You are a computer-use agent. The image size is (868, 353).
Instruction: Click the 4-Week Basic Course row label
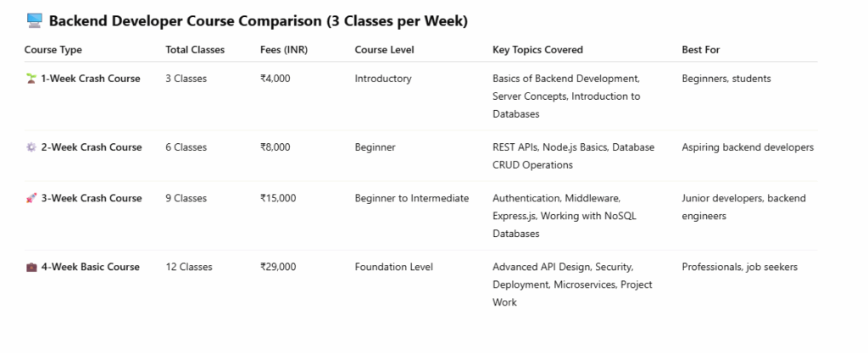[89, 268]
